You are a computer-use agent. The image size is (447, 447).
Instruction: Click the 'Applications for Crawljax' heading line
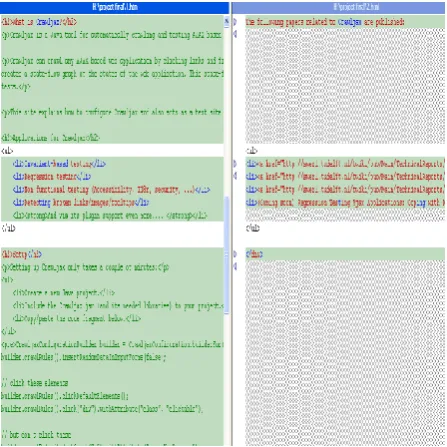pos(51,138)
